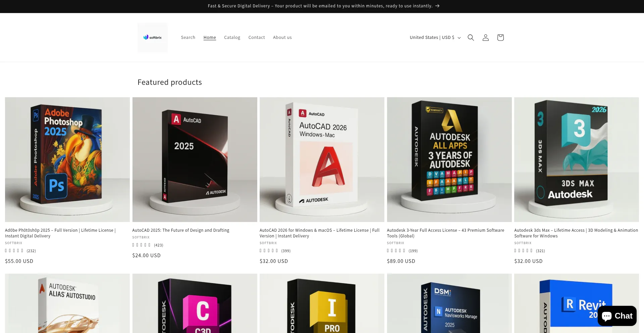Click the softbrix logo
The height and width of the screenshot is (333, 644).
coord(152,38)
